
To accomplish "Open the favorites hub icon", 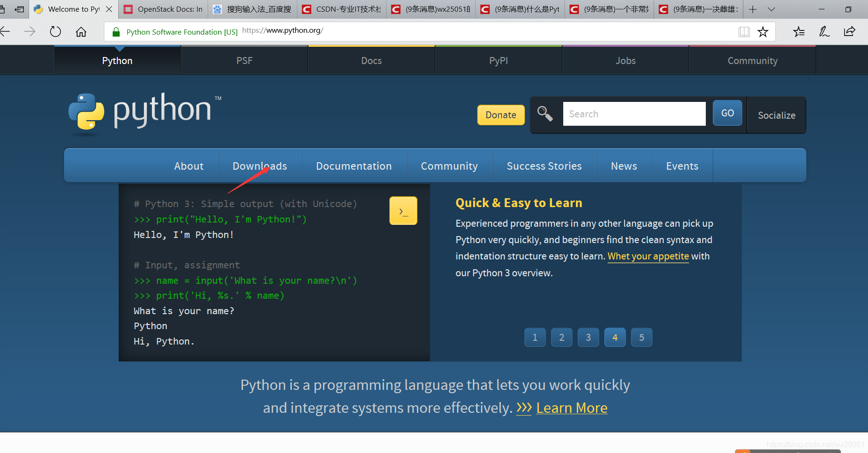I will point(799,31).
